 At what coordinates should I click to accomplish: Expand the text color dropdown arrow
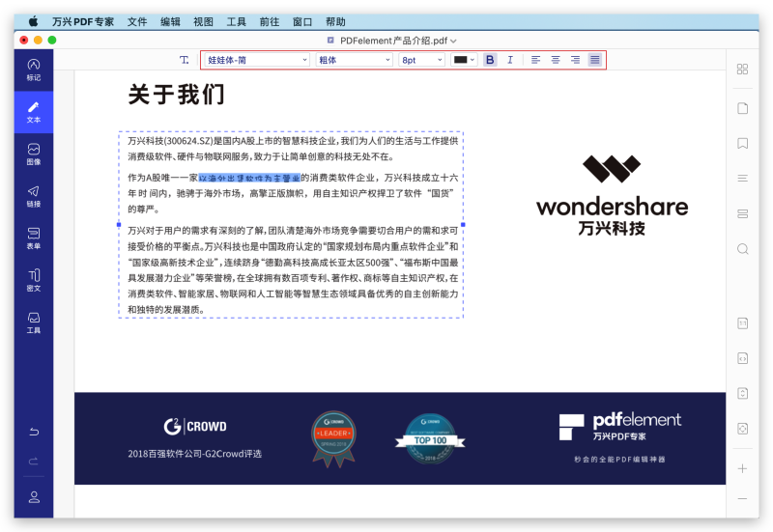tap(472, 60)
